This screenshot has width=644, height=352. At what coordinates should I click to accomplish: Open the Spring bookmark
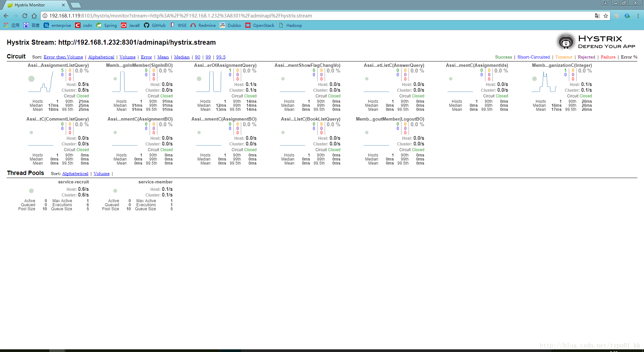pos(106,25)
